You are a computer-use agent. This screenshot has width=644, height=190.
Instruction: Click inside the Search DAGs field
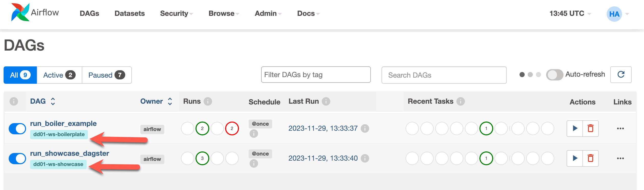pyautogui.click(x=443, y=75)
